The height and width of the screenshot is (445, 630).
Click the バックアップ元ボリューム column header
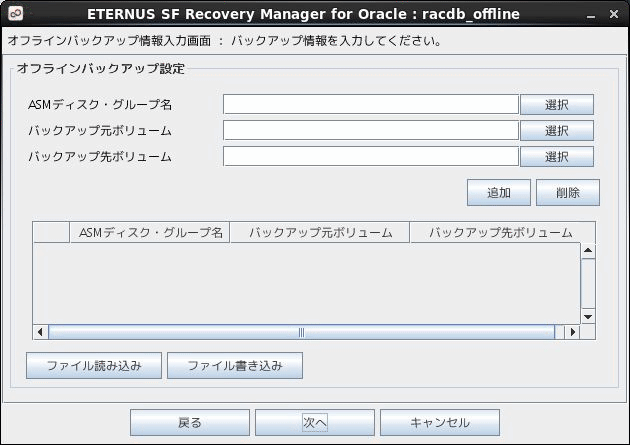(320, 232)
